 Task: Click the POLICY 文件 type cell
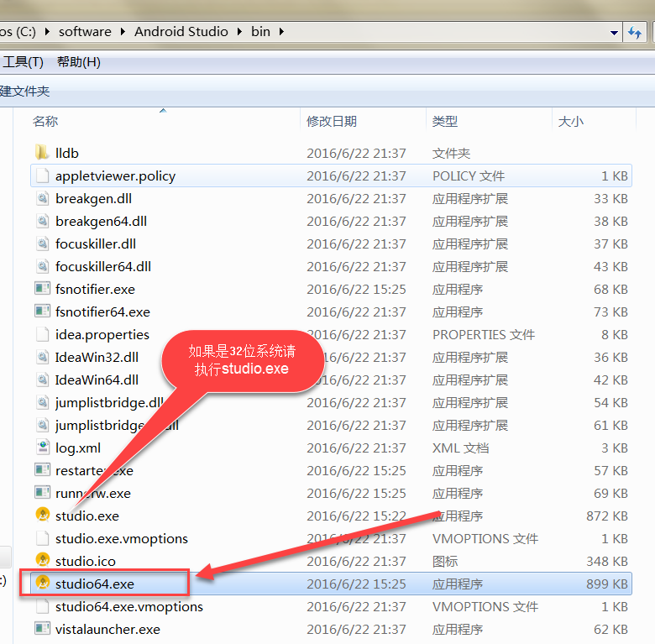469,176
